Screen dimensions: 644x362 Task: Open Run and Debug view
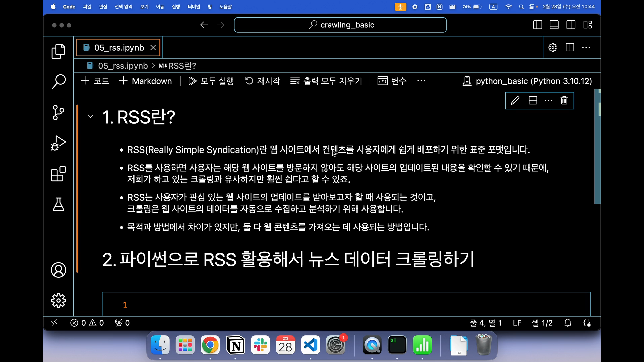[x=58, y=143]
